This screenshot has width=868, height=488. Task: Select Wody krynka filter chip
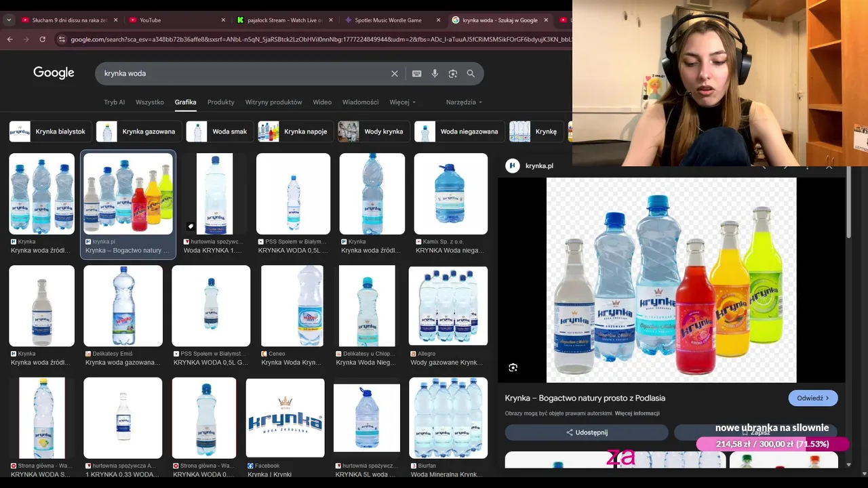(373, 131)
